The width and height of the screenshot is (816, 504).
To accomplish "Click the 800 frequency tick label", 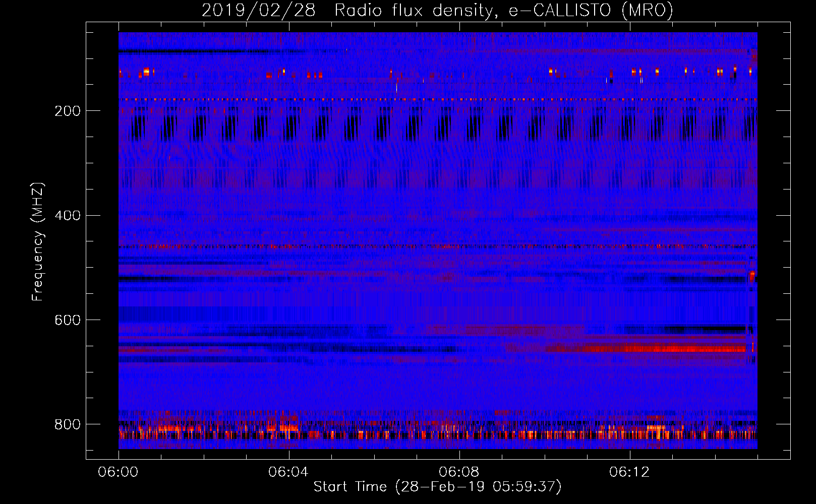I will [68, 424].
